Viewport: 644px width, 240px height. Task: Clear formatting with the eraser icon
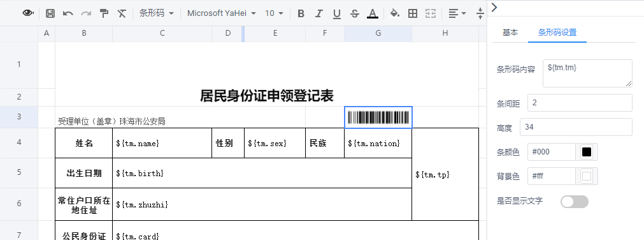[x=122, y=13]
